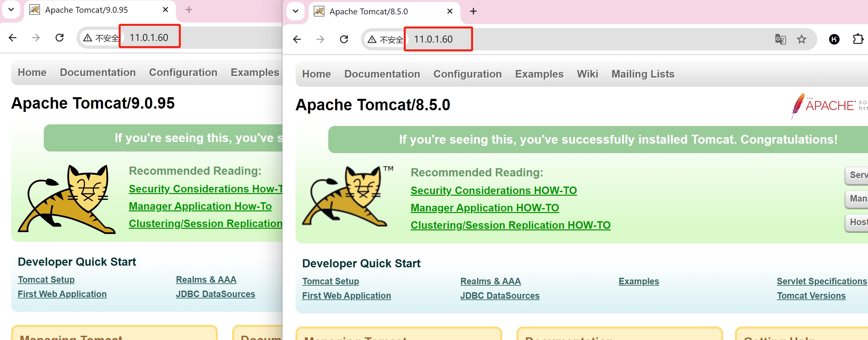Open a new tab in the Tomcat 8.5.0 window
Viewport: 868px width, 340px height.
coord(473,11)
